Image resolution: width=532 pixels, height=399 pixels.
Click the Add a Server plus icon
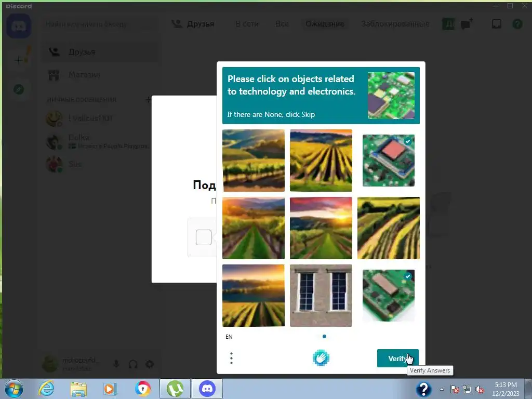[19, 60]
